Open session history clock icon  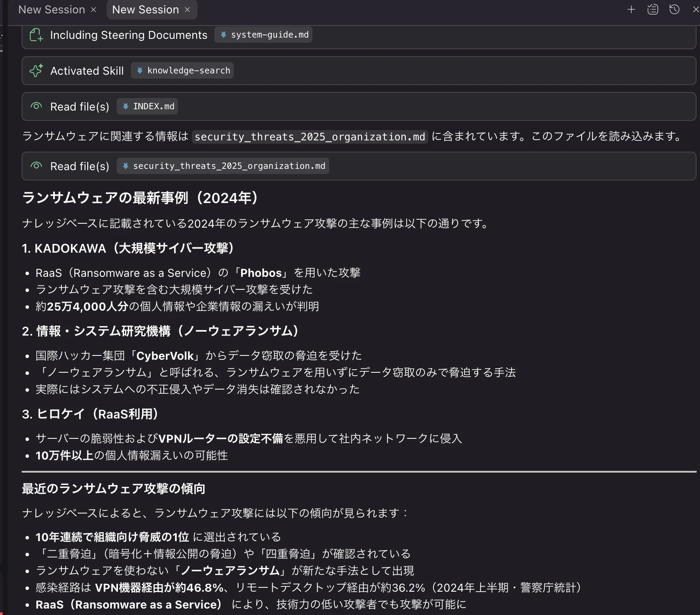[675, 10]
